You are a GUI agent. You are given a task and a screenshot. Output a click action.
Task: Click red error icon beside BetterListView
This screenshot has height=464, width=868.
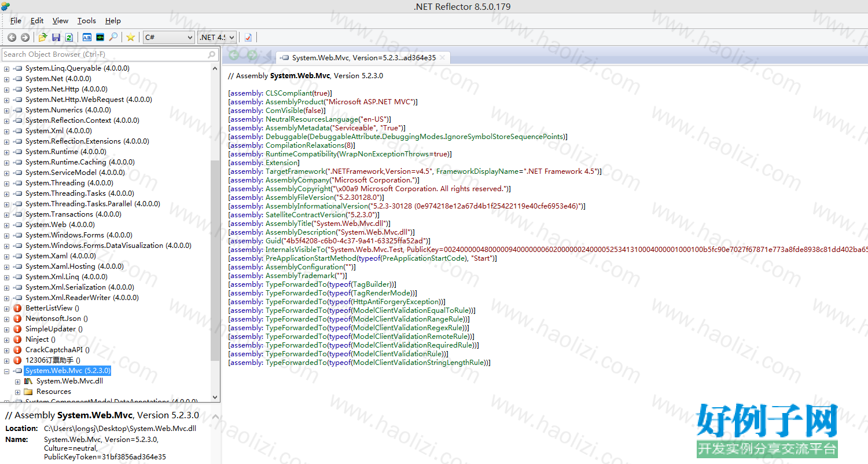[x=17, y=308]
